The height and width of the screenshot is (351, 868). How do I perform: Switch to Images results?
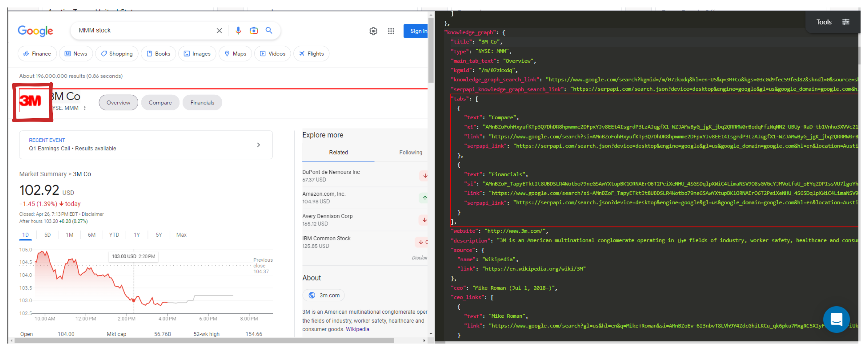click(197, 54)
